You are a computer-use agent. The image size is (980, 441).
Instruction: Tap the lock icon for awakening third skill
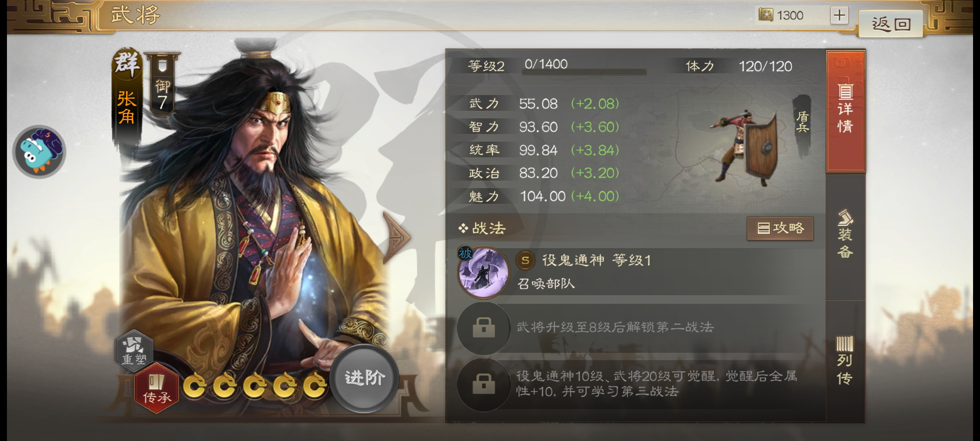point(484,384)
